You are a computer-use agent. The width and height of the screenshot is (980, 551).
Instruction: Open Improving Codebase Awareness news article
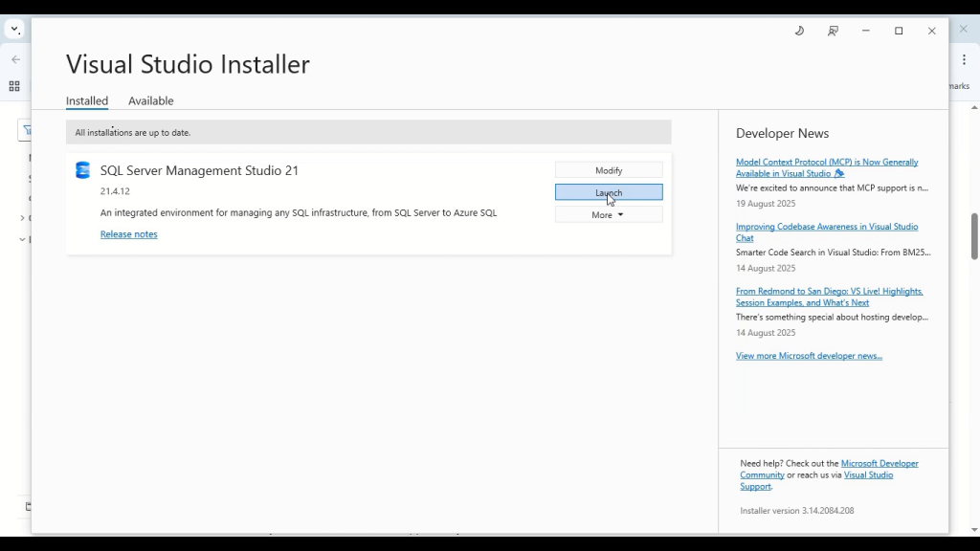click(x=827, y=231)
